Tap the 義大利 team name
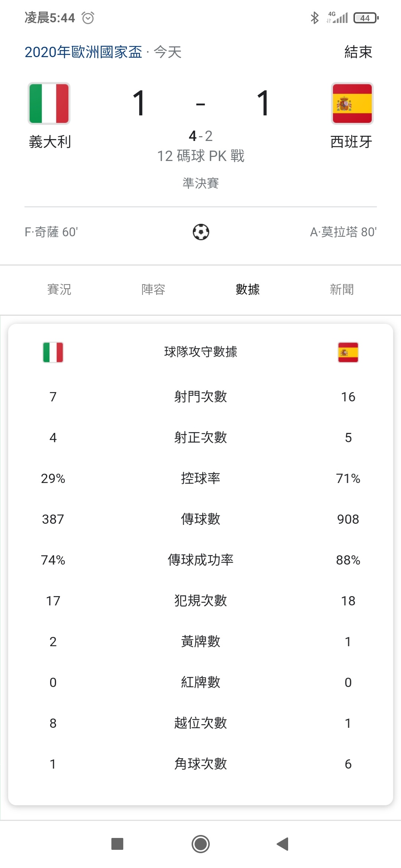Screen dimensions: 401x868 coord(50,142)
